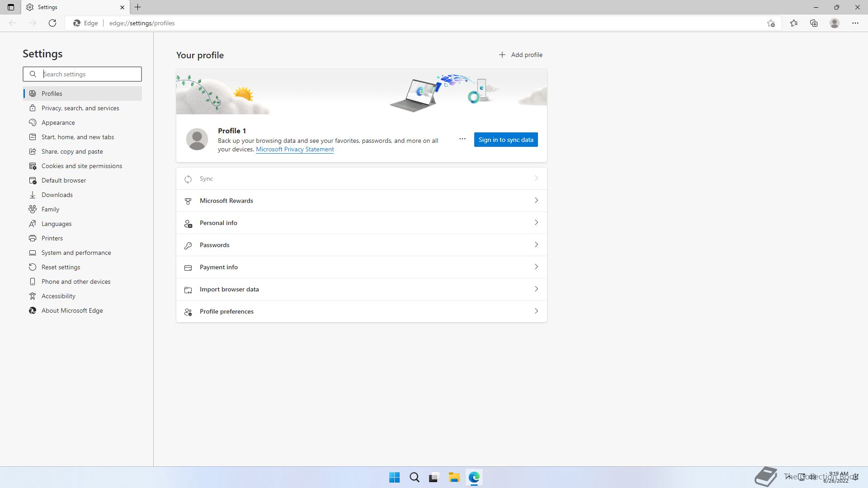868x488 pixels.
Task: Open the Collections icon
Action: [814, 23]
